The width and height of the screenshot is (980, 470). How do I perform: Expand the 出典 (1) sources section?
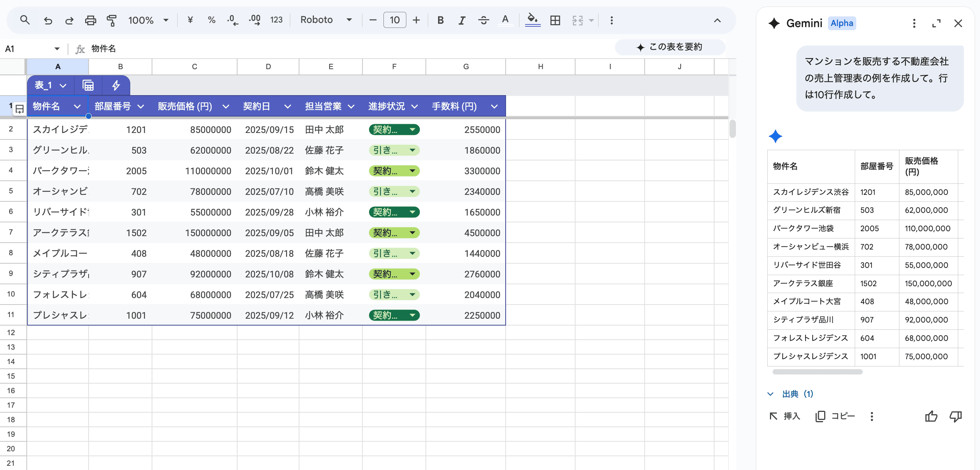click(791, 394)
